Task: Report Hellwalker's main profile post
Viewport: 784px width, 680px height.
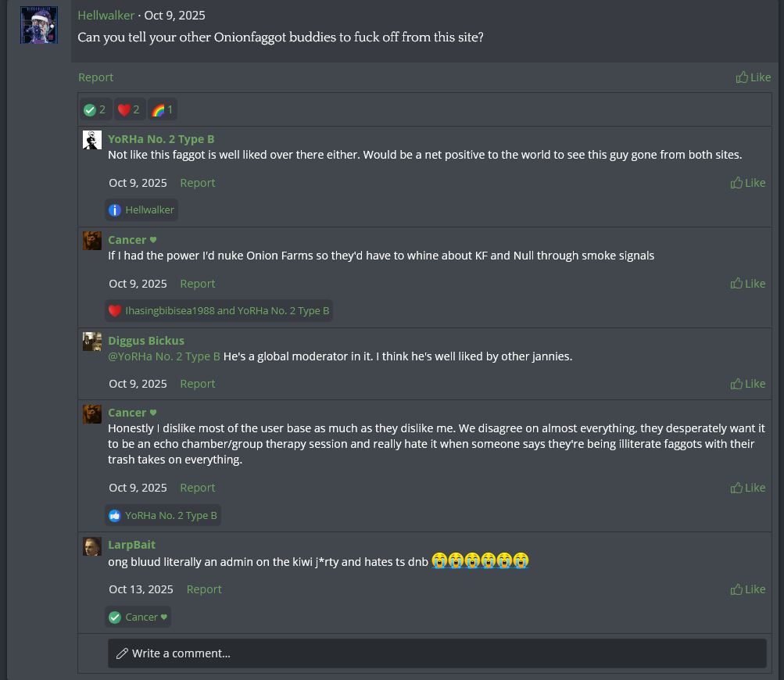Action: (x=95, y=77)
